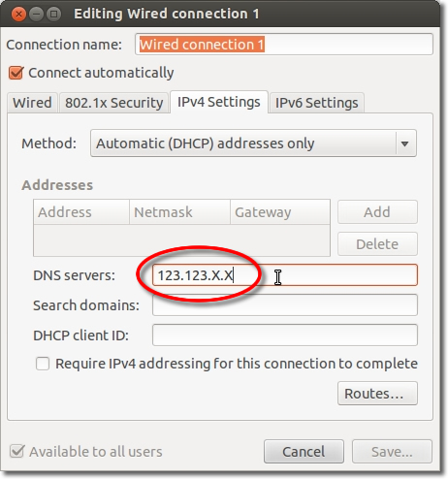Cancel editing the connection
448x479 pixels.
pyautogui.click(x=304, y=452)
